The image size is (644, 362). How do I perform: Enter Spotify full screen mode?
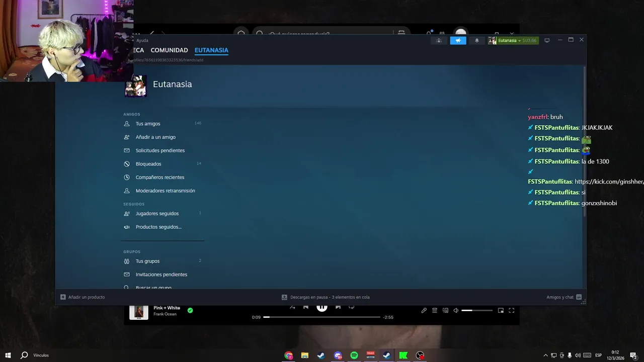click(511, 311)
